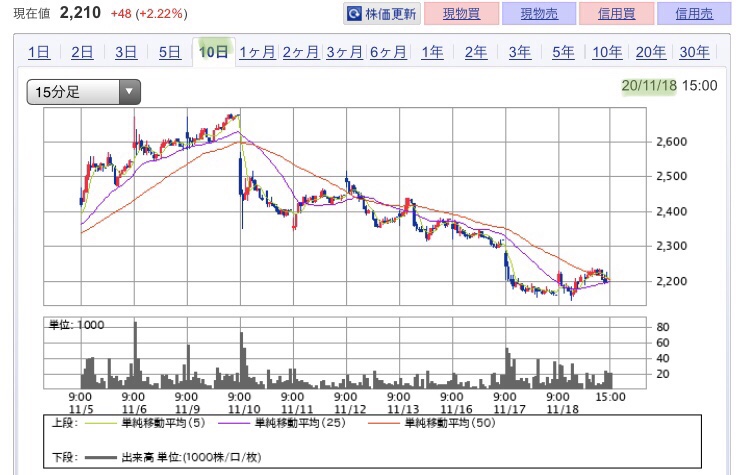Image resolution: width=737 pixels, height=475 pixels.
Task: Open the 信用売 order link
Action: [694, 14]
